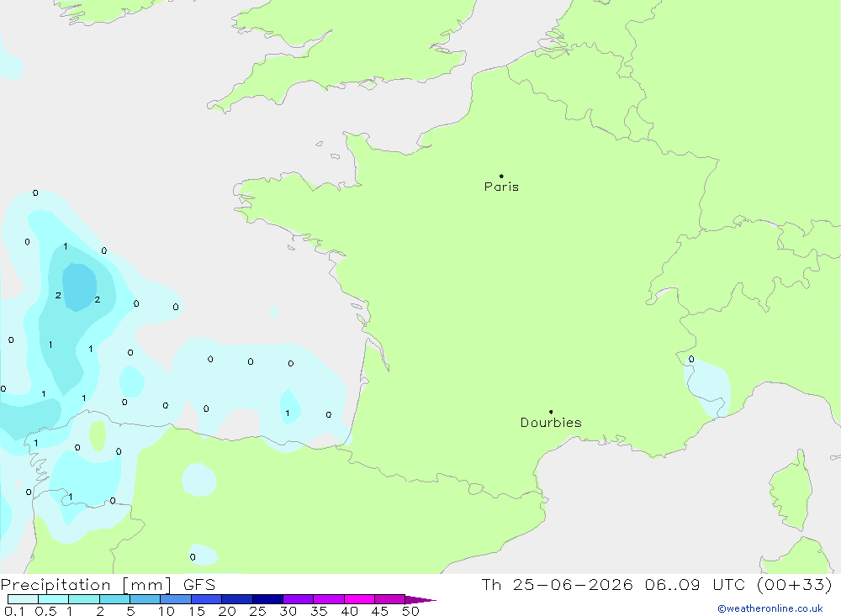Click the legend label "10"

pos(167,611)
